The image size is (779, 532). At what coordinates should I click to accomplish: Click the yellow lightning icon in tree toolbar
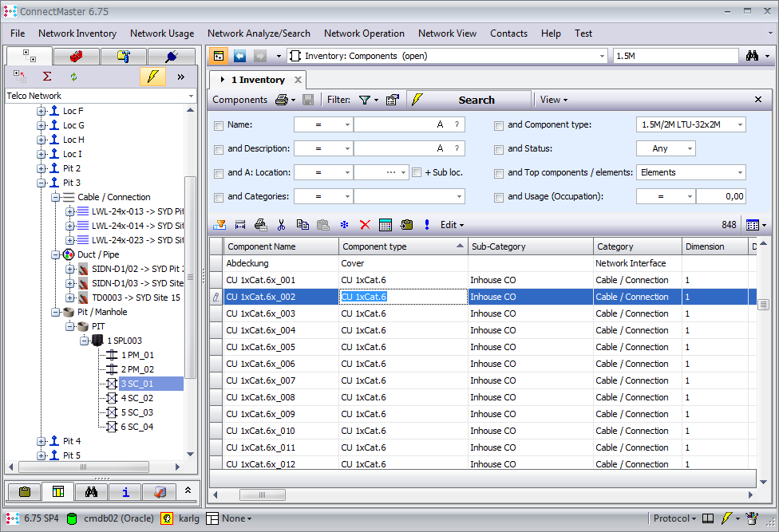tap(152, 77)
